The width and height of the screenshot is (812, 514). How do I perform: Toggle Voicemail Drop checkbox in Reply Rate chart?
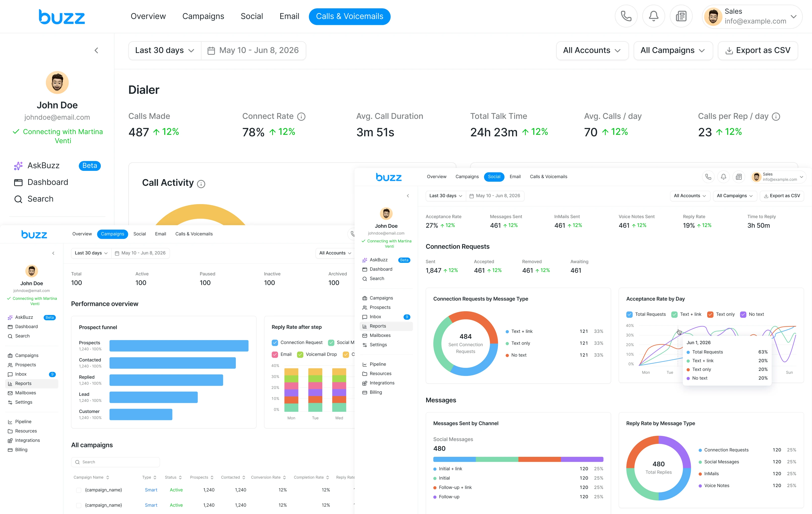click(x=300, y=355)
